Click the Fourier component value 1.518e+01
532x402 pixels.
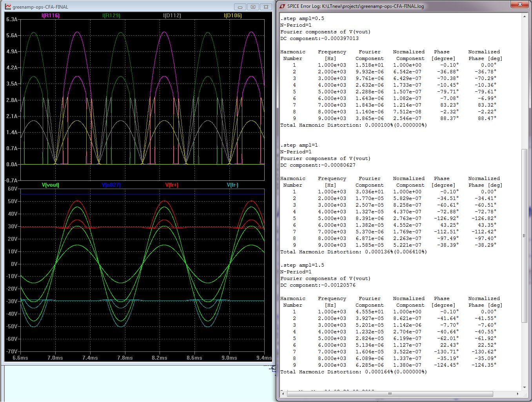pos(370,65)
